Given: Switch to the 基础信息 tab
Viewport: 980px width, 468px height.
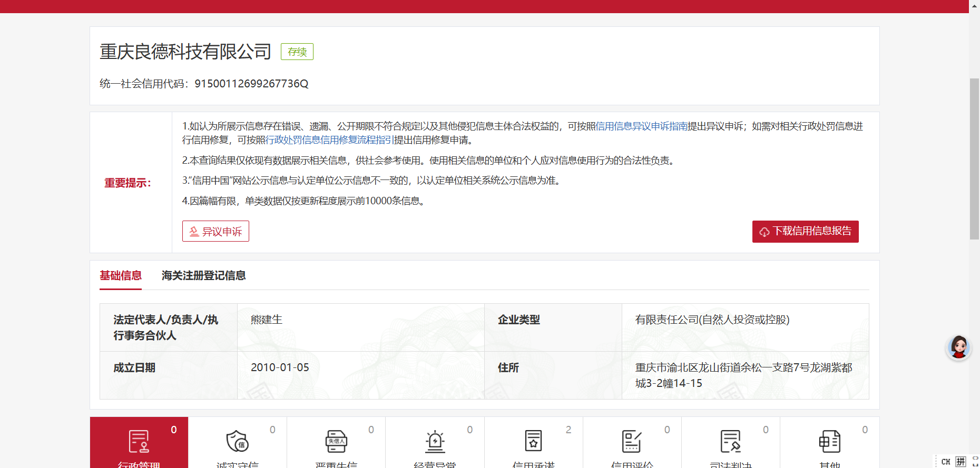Looking at the screenshot, I should pos(121,275).
